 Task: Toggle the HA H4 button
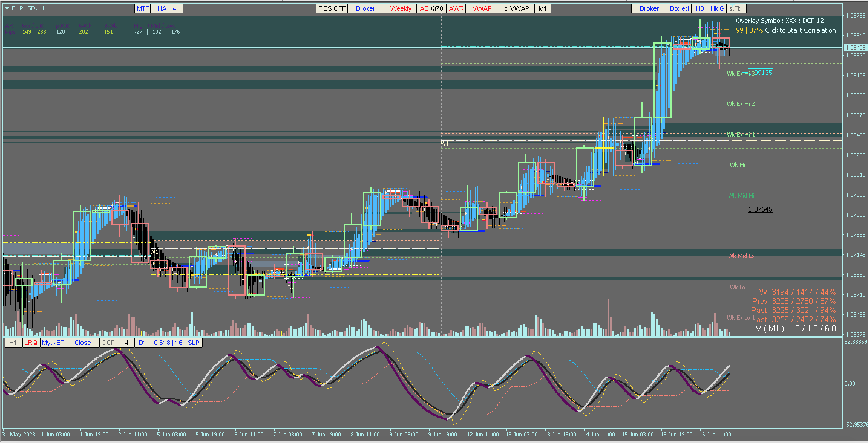point(166,8)
